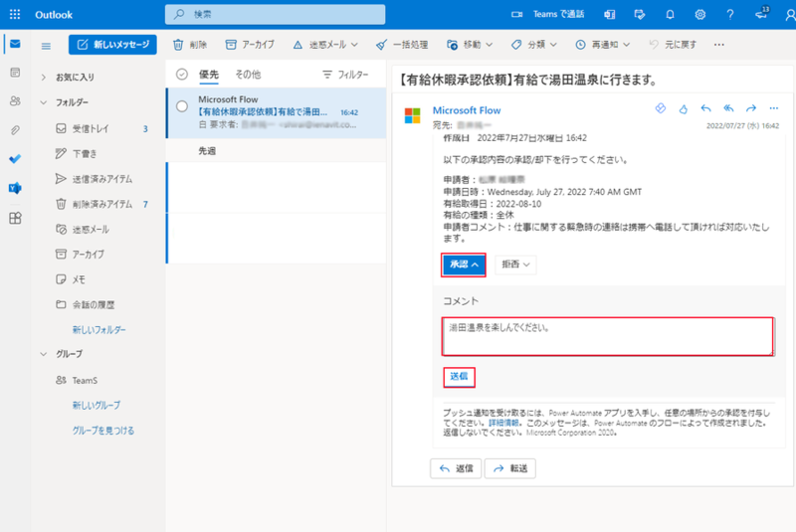Switch to the Focused tab

coord(209,75)
